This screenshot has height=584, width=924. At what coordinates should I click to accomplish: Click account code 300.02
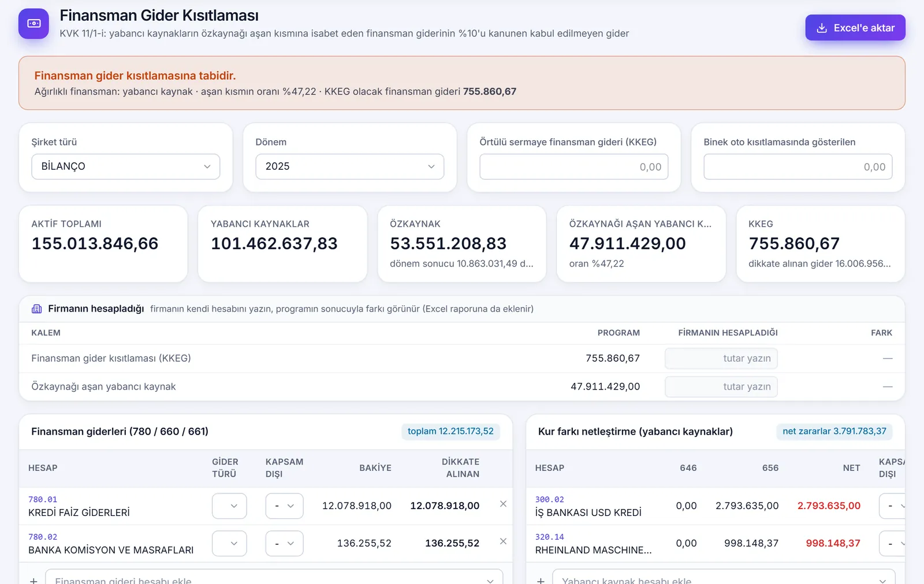(550, 499)
